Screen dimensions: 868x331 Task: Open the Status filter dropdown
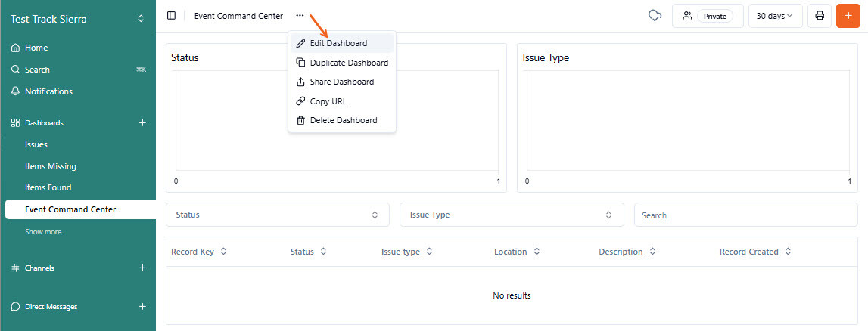pyautogui.click(x=277, y=215)
